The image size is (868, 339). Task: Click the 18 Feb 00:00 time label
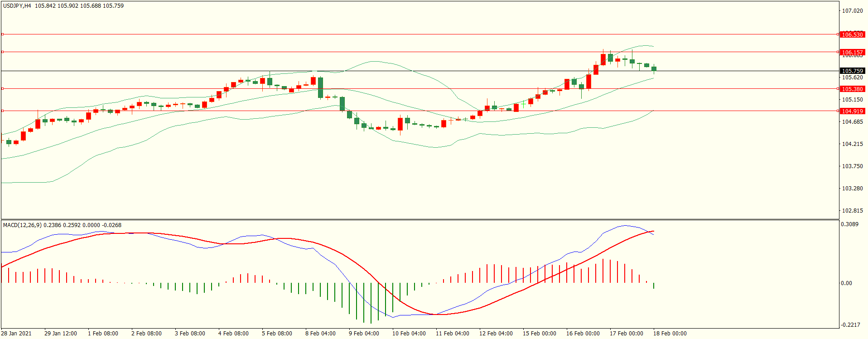[x=670, y=333]
